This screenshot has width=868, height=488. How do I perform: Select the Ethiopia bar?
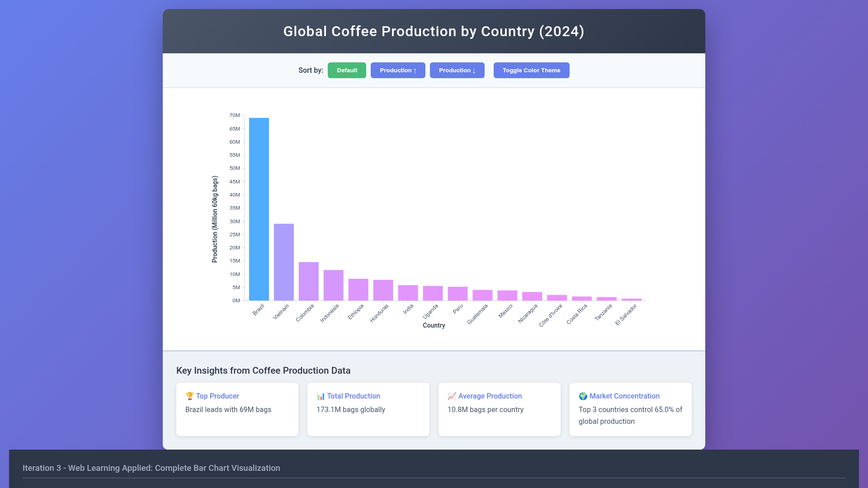coord(359,290)
